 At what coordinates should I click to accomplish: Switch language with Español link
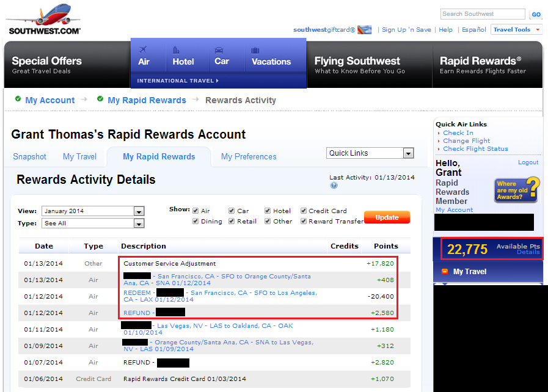coord(474,30)
